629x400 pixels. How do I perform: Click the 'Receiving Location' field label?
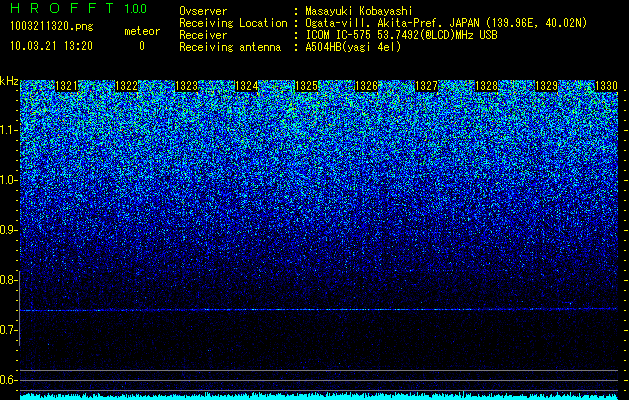pyautogui.click(x=233, y=23)
